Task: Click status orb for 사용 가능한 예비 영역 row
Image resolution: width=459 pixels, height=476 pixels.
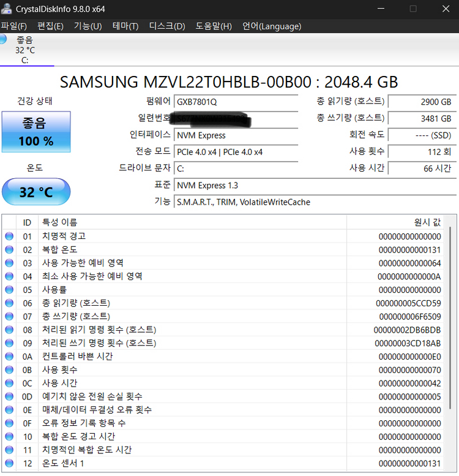Action: [x=9, y=263]
